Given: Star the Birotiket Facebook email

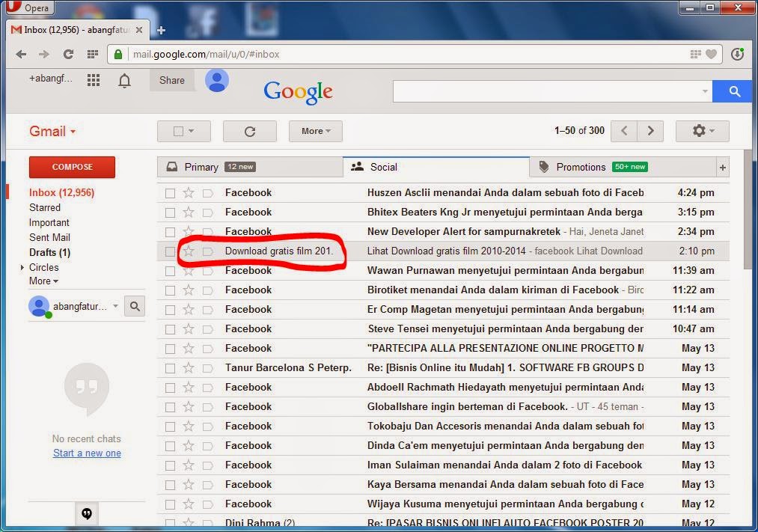Looking at the screenshot, I should point(189,290).
